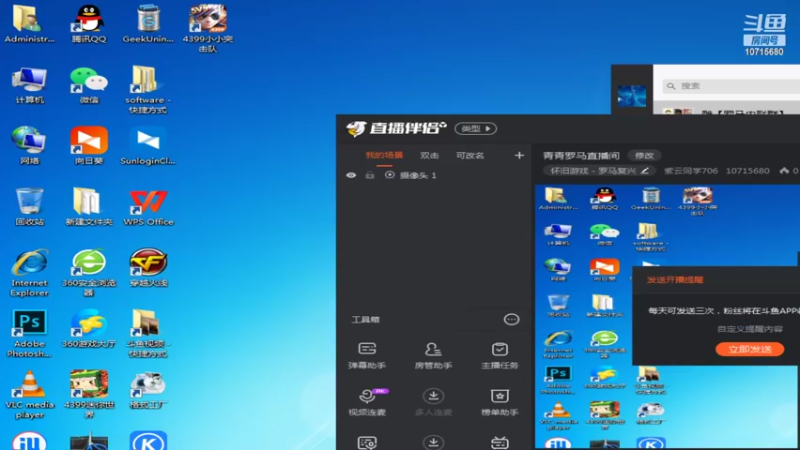Click the live preview canvas area
The height and width of the screenshot is (450, 800).
tap(667, 316)
